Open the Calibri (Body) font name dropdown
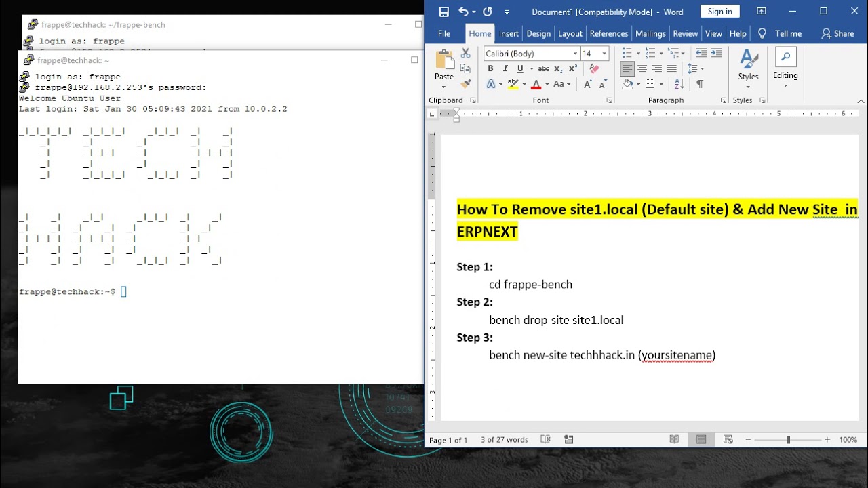Screen dimensions: 868x488 [575, 54]
